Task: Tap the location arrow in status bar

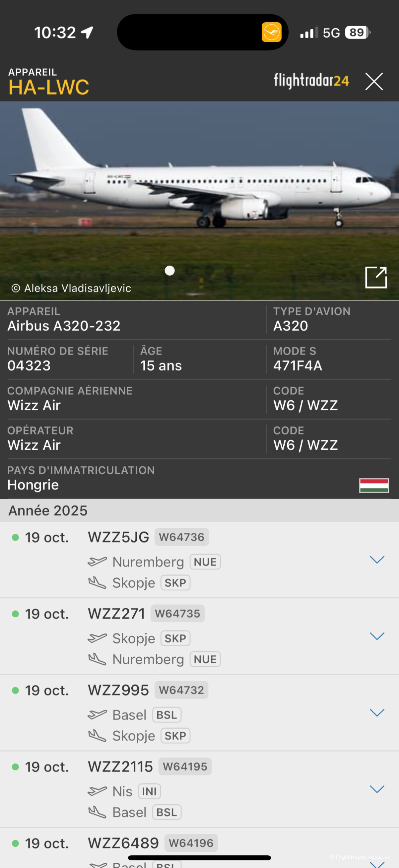Action: click(x=87, y=33)
